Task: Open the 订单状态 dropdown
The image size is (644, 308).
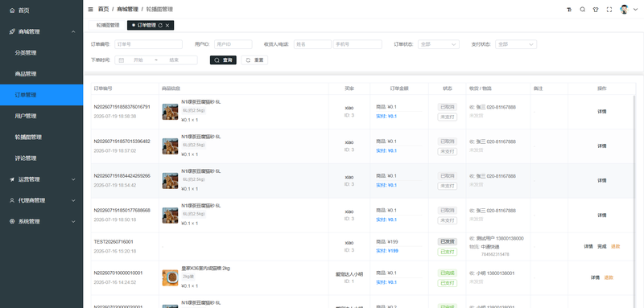Action: (438, 44)
